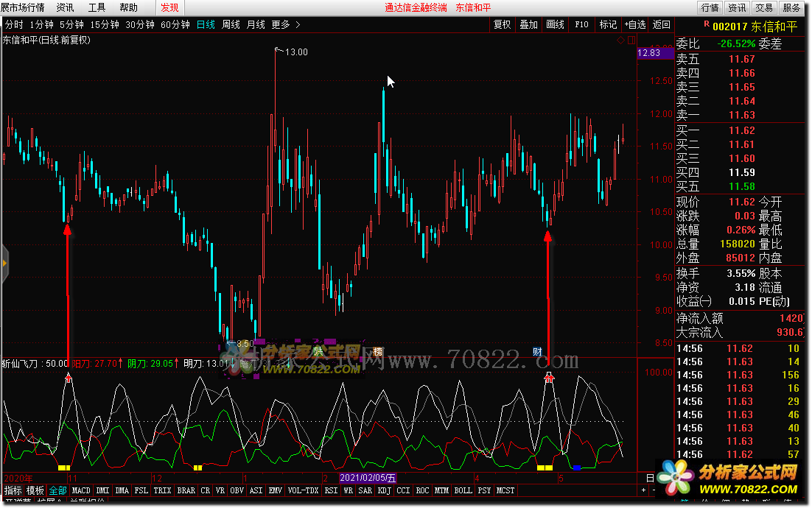The height and width of the screenshot is (508, 812).
Task: Click the 榜 info marker on chart
Action: (378, 352)
